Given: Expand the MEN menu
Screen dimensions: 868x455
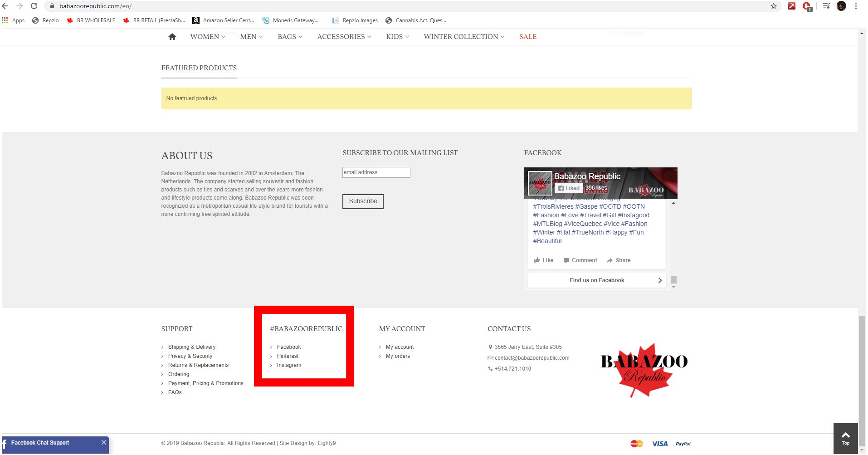Looking at the screenshot, I should (252, 37).
